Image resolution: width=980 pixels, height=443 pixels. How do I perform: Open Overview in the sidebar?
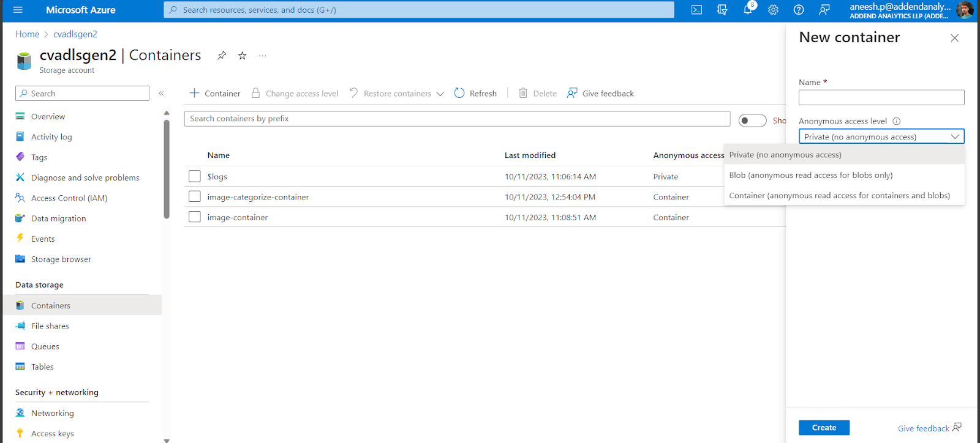(48, 117)
